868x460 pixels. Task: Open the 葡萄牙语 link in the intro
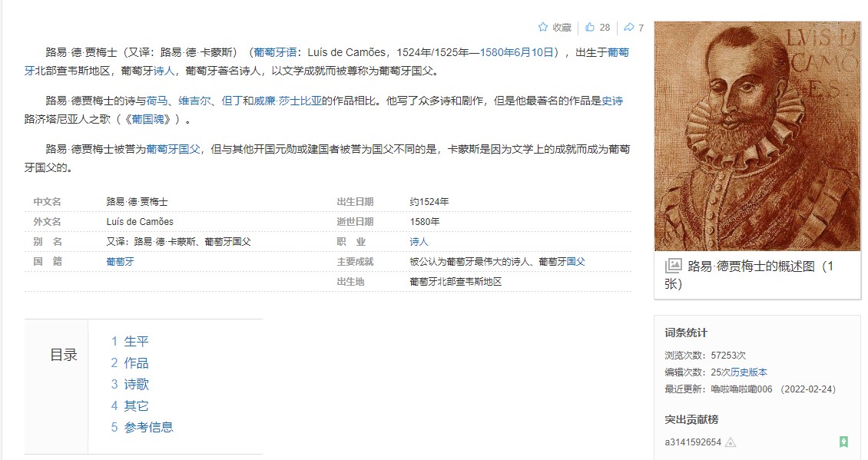tap(275, 52)
